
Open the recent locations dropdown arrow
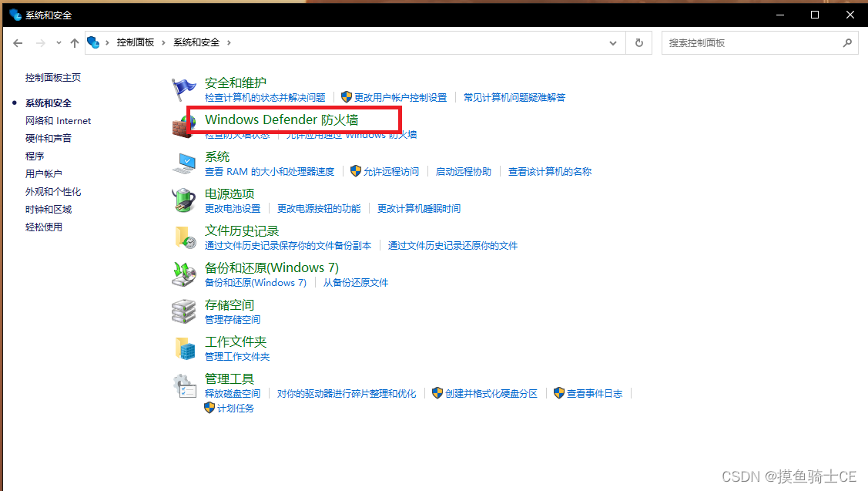[x=59, y=42]
